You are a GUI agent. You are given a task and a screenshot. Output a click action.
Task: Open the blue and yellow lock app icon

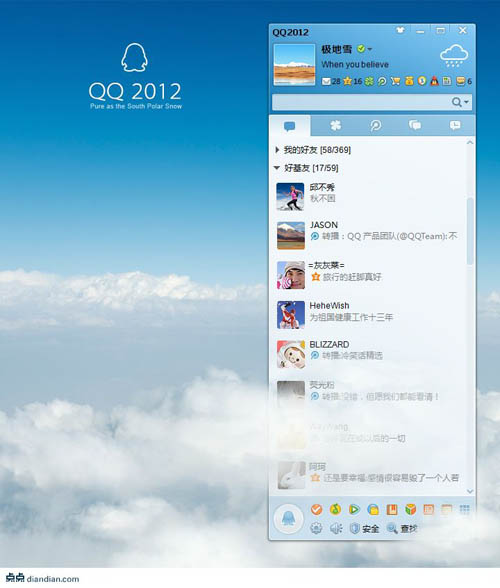click(373, 509)
